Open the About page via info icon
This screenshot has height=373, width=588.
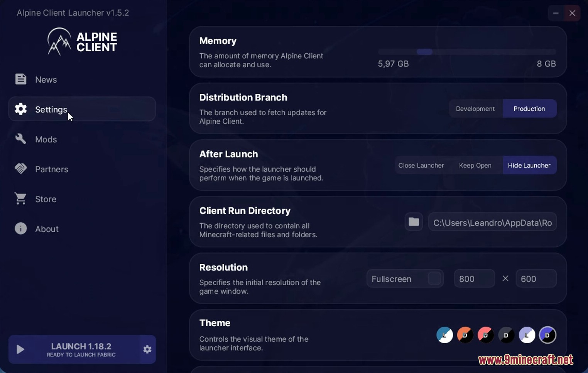coord(21,229)
